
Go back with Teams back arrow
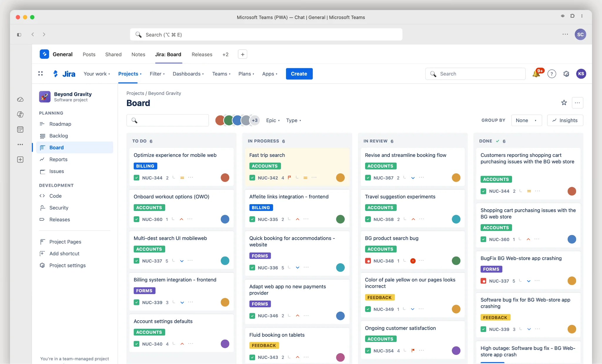(33, 34)
